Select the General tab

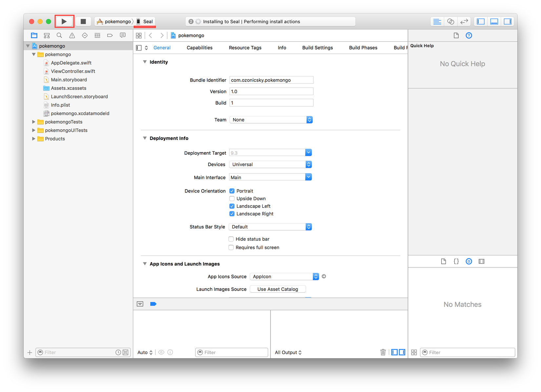pyautogui.click(x=162, y=48)
